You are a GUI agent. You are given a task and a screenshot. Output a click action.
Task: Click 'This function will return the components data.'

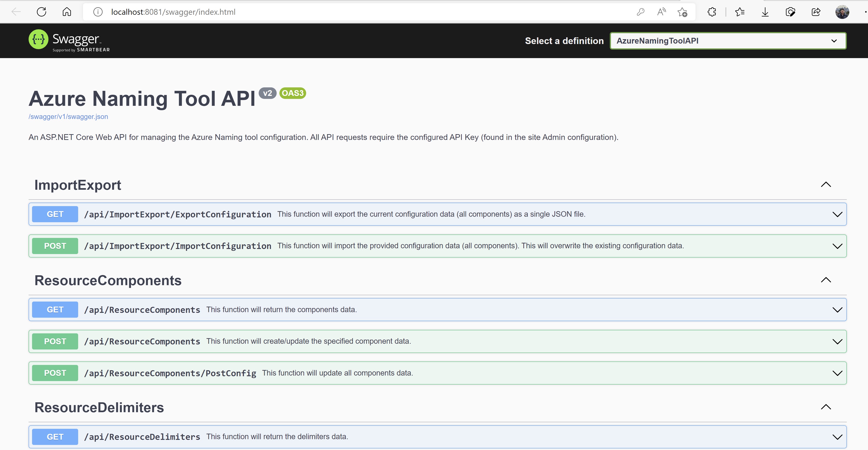click(282, 310)
